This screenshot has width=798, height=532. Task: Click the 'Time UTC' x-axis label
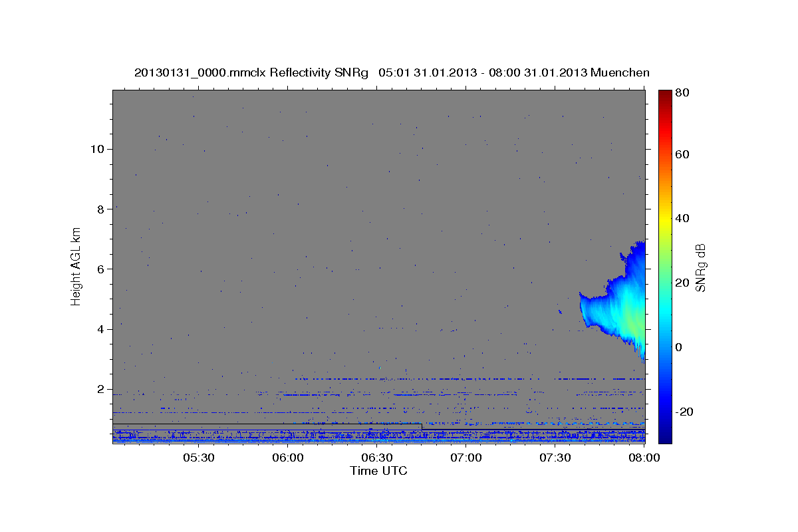click(x=378, y=471)
